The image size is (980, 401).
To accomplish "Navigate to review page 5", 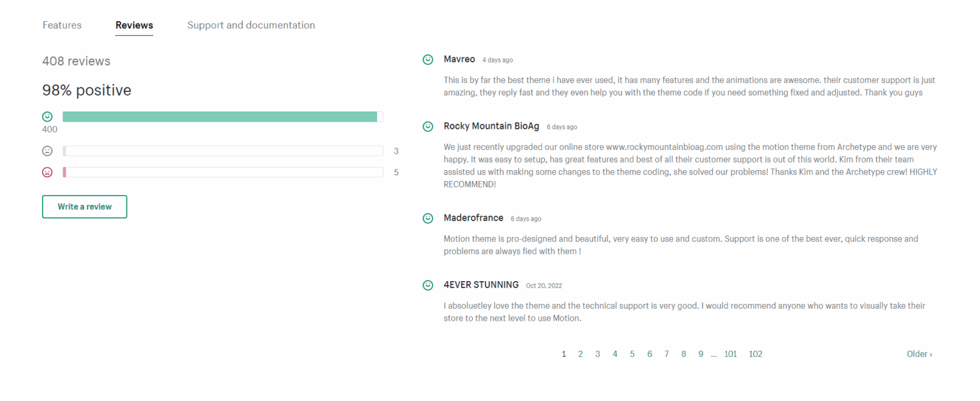I will point(632,354).
